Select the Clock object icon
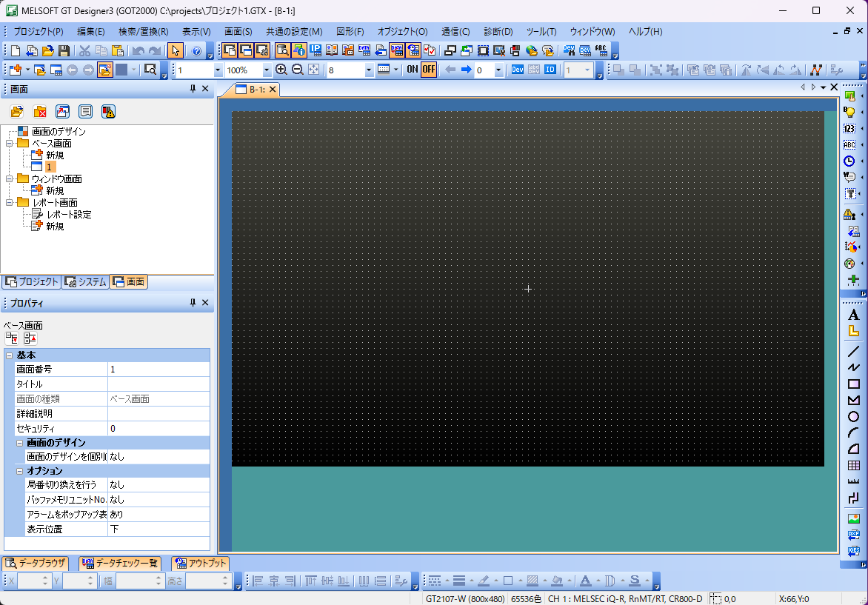 [x=849, y=161]
